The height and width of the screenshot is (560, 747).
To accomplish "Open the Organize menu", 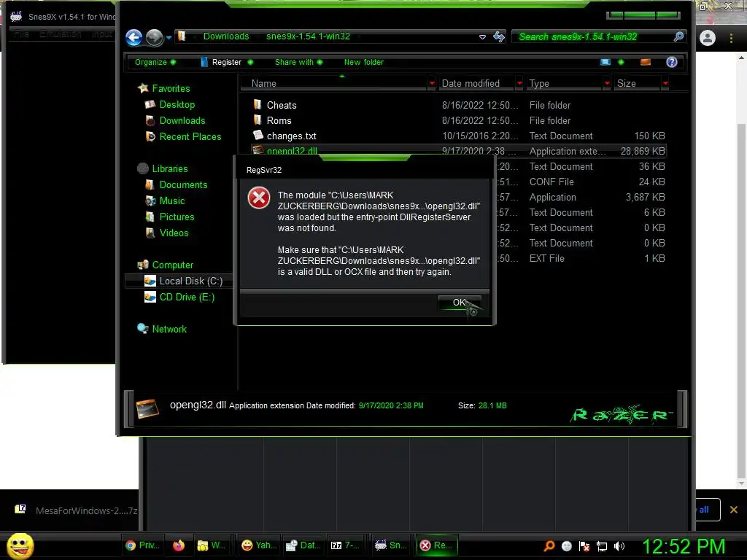I will tap(155, 62).
